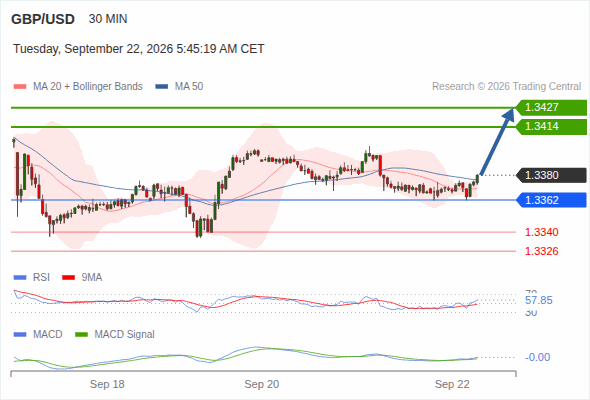Click the green MACD Signal legend marker
This screenshot has height=400, width=590.
81,335
